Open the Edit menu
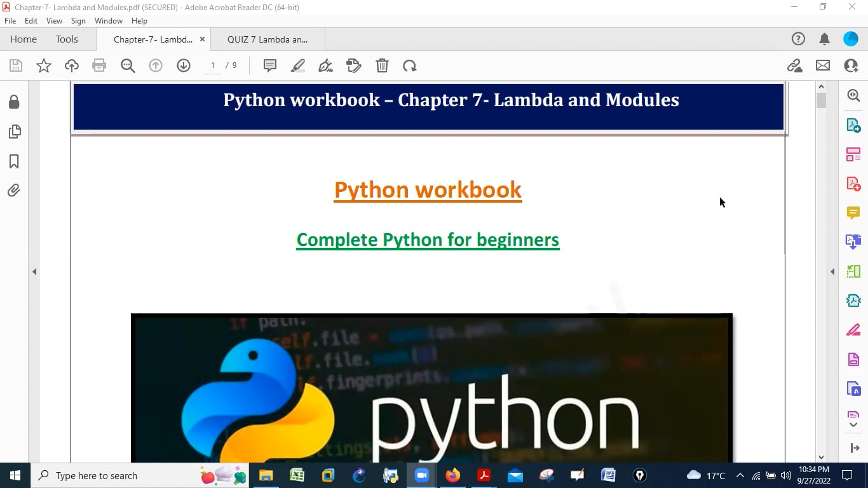 pos(31,21)
